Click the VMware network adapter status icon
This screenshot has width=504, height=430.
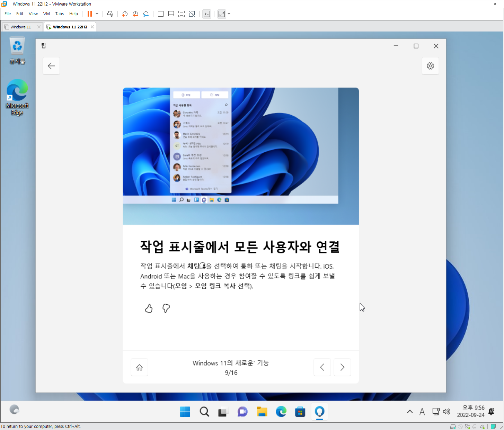coord(468,427)
